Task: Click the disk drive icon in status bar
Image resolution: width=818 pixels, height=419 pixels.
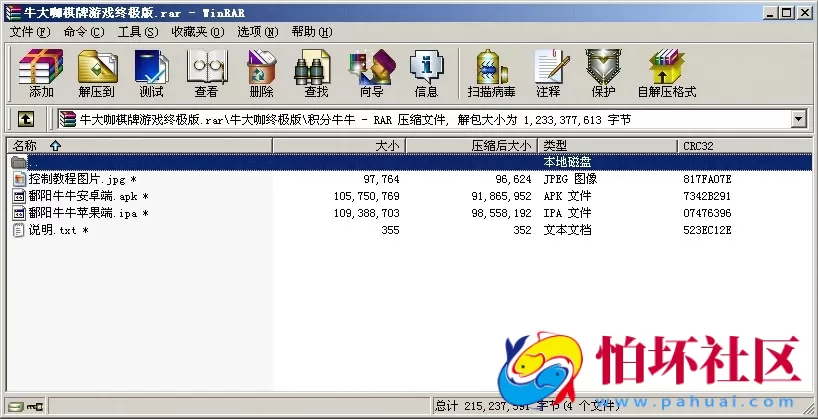Action: (x=16, y=406)
